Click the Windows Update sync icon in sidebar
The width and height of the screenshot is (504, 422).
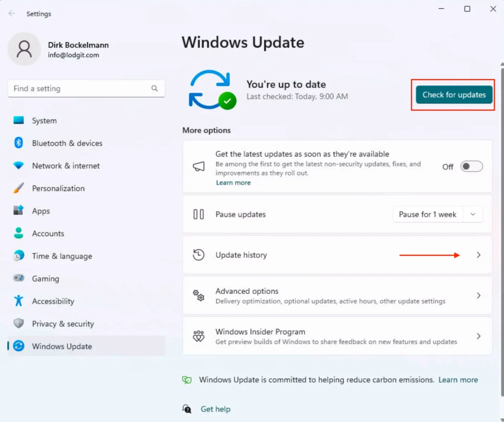tap(18, 346)
